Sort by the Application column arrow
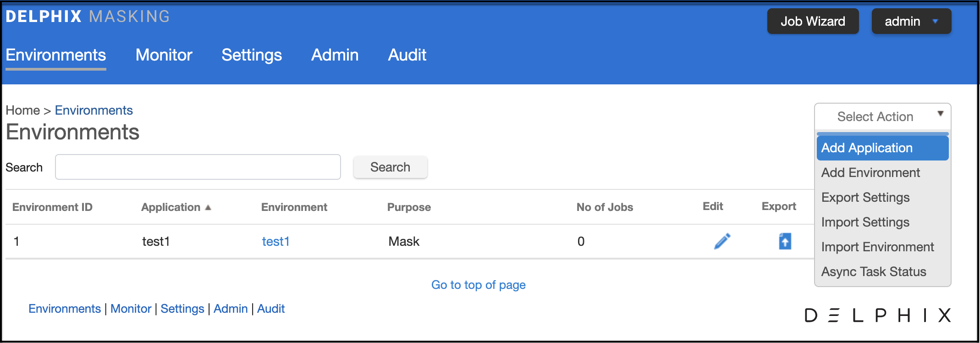The width and height of the screenshot is (980, 343). coord(208,208)
